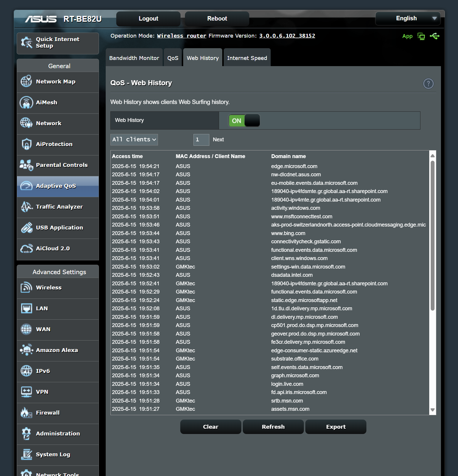Open the Internet Speed tab
The height and width of the screenshot is (476, 458).
tap(247, 58)
